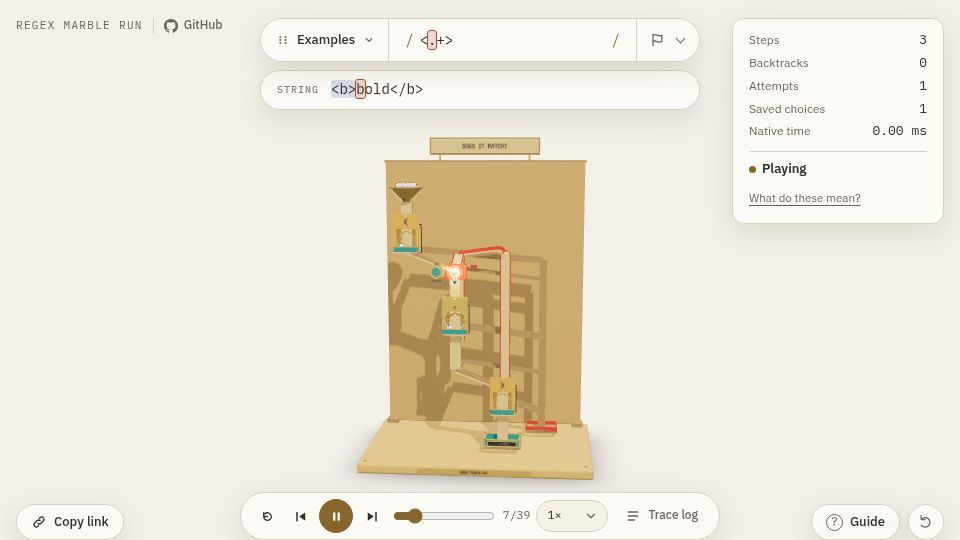Image resolution: width=960 pixels, height=540 pixels.
Task: Open 'What do these mean?' link
Action: point(804,198)
